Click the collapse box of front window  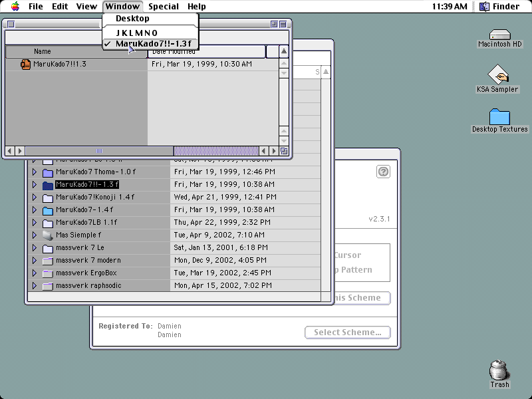[283, 24]
